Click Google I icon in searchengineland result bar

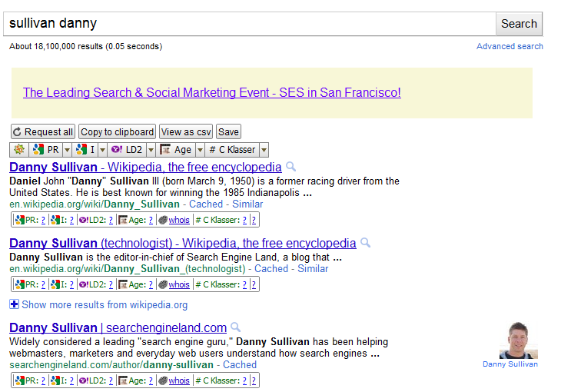[55, 380]
